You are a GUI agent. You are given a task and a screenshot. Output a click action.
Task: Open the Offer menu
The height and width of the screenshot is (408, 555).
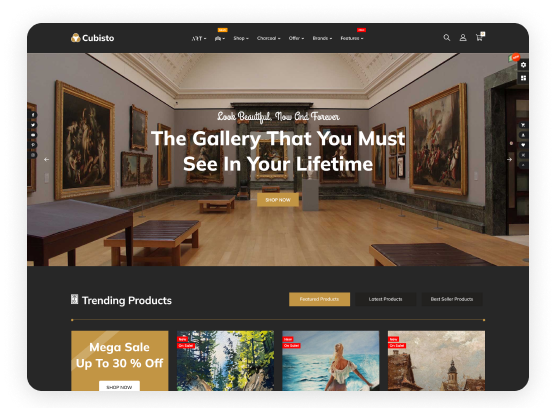(x=296, y=38)
